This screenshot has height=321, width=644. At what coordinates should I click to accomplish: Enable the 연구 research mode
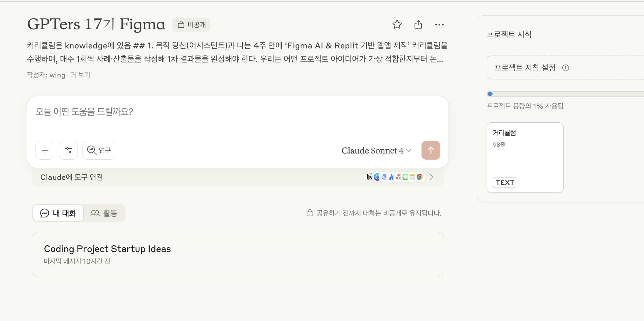point(99,150)
